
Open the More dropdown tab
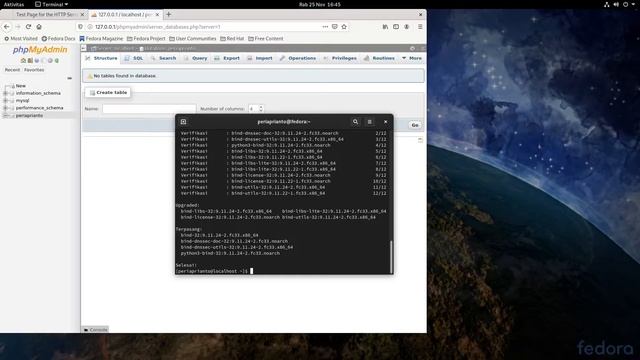tap(412, 58)
